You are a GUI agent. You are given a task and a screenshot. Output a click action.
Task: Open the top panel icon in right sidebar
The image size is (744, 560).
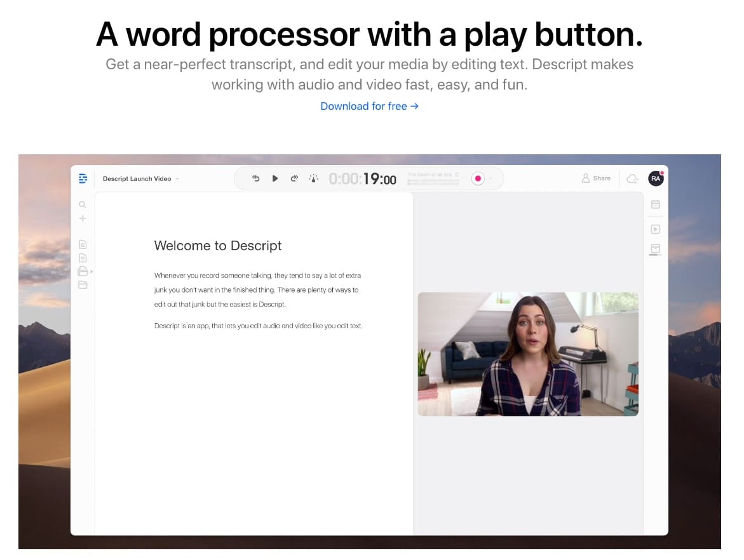(x=656, y=204)
